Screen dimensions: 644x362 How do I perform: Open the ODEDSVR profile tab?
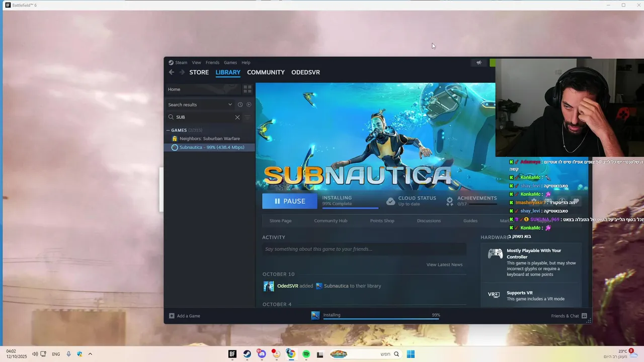pyautogui.click(x=305, y=72)
